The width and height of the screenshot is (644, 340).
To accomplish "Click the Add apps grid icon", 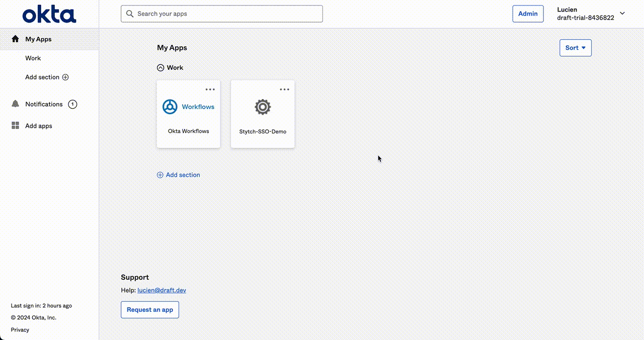I will (15, 126).
